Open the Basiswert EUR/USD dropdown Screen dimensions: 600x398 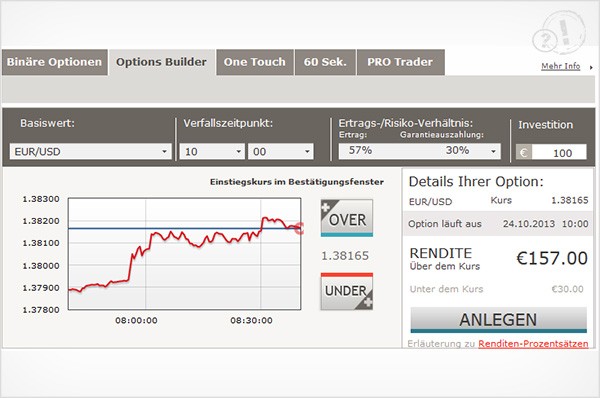tap(90, 152)
